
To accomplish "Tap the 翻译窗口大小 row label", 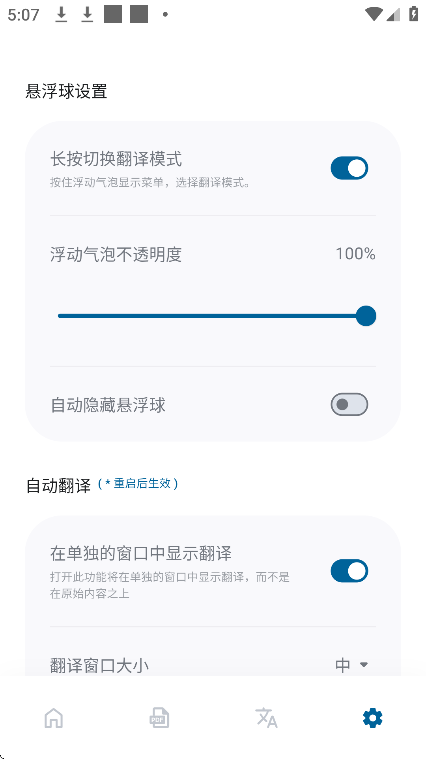I will 99,666.
